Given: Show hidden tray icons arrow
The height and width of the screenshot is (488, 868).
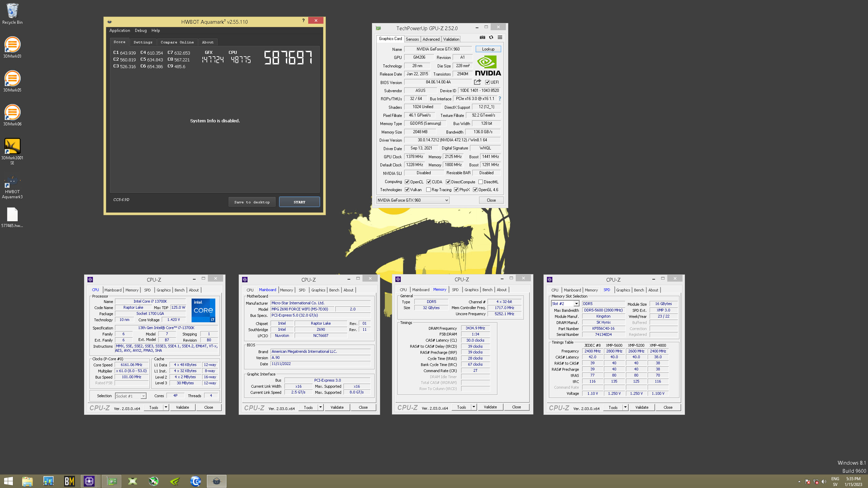Looking at the screenshot, I should [x=799, y=482].
